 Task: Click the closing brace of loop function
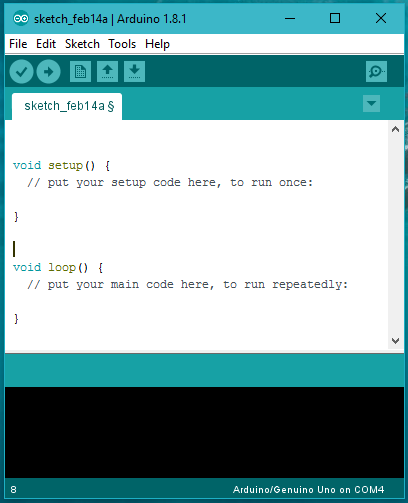click(x=16, y=319)
